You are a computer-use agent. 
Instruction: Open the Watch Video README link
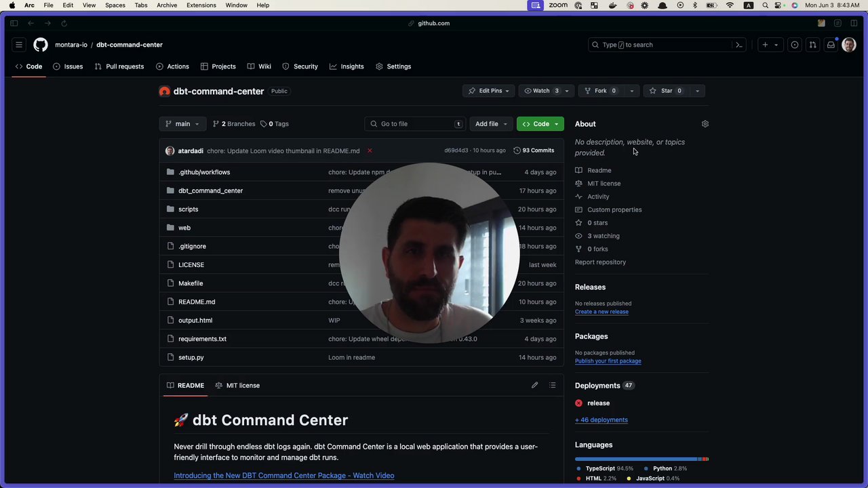pos(283,476)
